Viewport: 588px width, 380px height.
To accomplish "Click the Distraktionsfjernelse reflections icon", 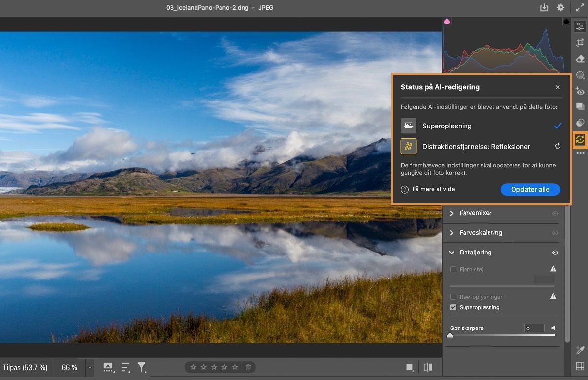I will [409, 146].
